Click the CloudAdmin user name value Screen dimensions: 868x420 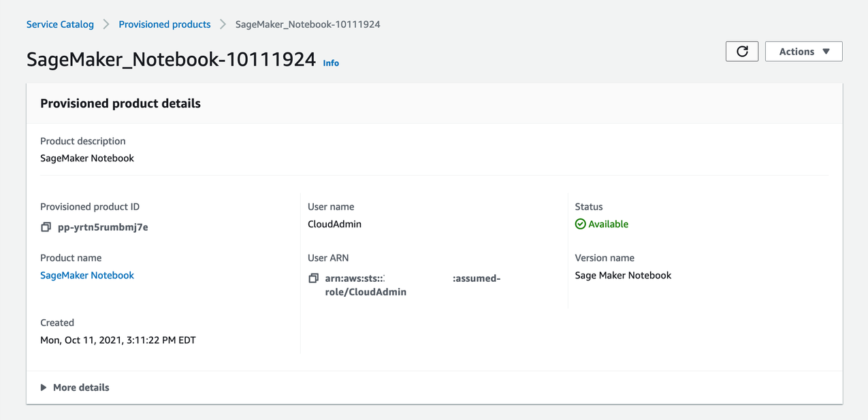click(334, 224)
